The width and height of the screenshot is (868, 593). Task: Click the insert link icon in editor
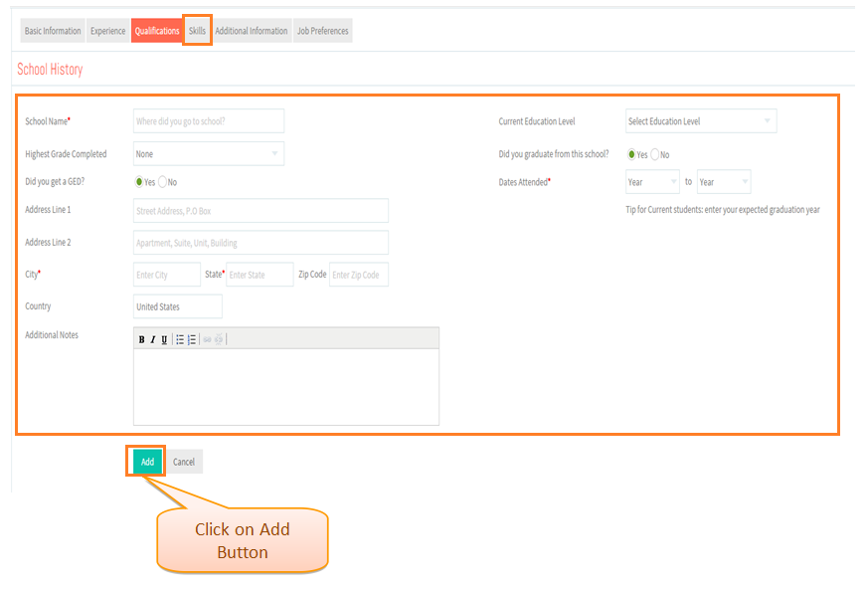click(207, 339)
